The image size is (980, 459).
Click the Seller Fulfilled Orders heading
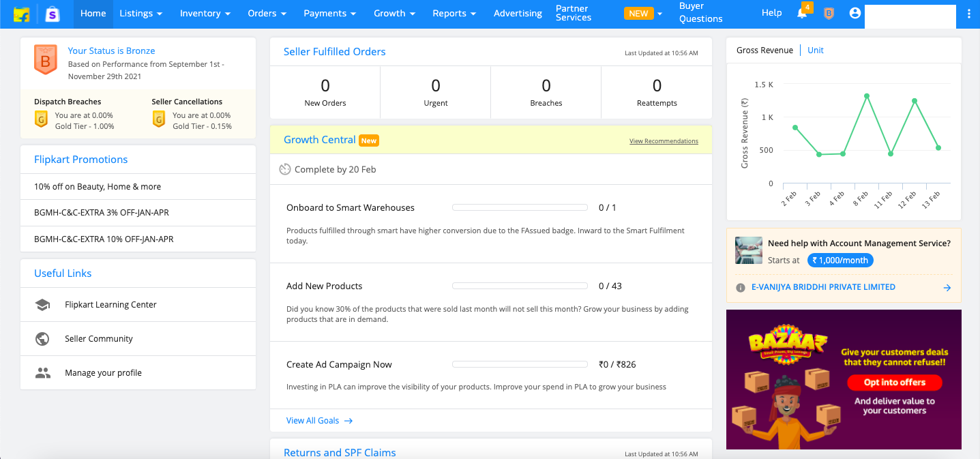[x=335, y=52]
